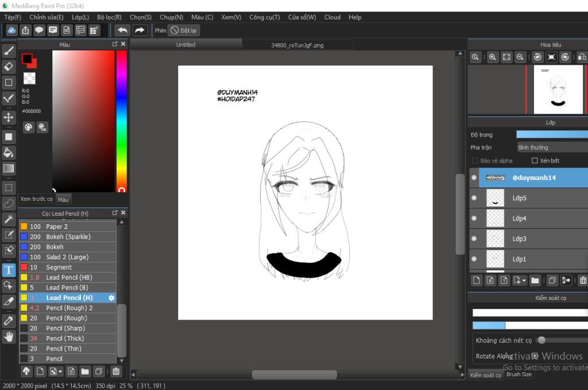Click the Undo arrow in the top toolbar

[122, 30]
